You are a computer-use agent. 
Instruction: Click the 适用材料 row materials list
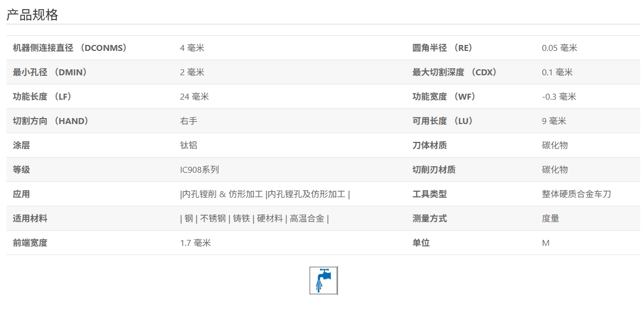[254, 218]
